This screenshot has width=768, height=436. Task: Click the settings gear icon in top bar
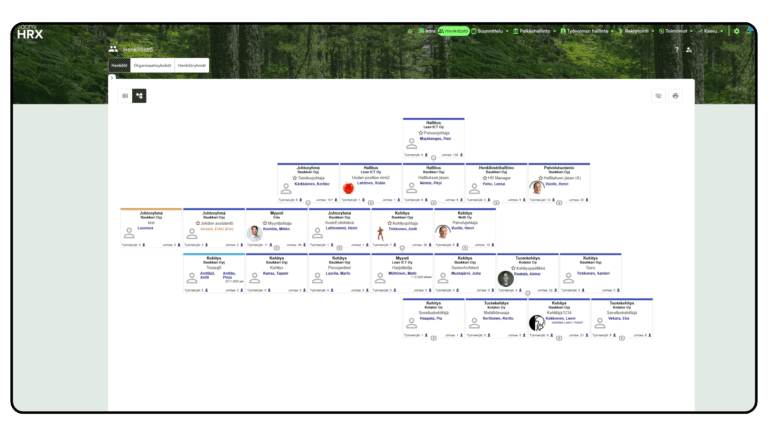click(x=736, y=31)
